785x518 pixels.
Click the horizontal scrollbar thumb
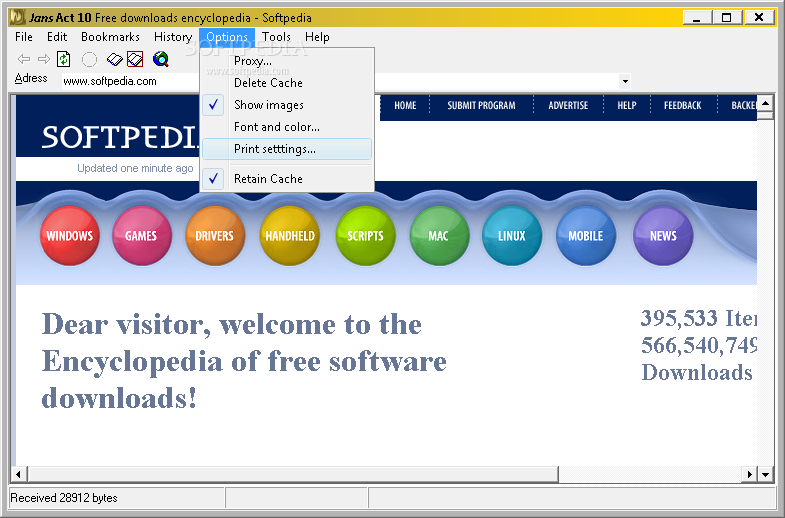[x=293, y=474]
